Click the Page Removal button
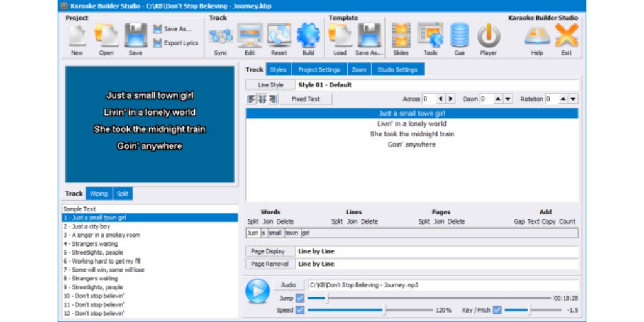Screen dimensions: 644x322 (x=270, y=264)
